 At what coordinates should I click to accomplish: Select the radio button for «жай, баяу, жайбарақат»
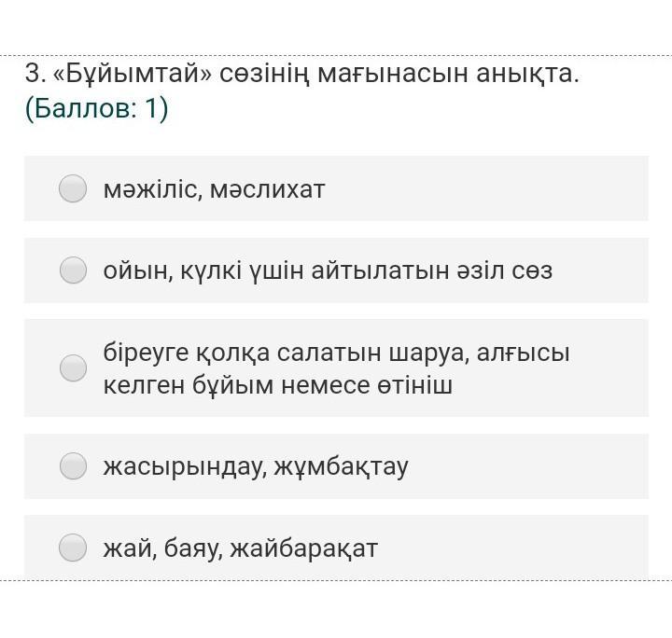(73, 548)
